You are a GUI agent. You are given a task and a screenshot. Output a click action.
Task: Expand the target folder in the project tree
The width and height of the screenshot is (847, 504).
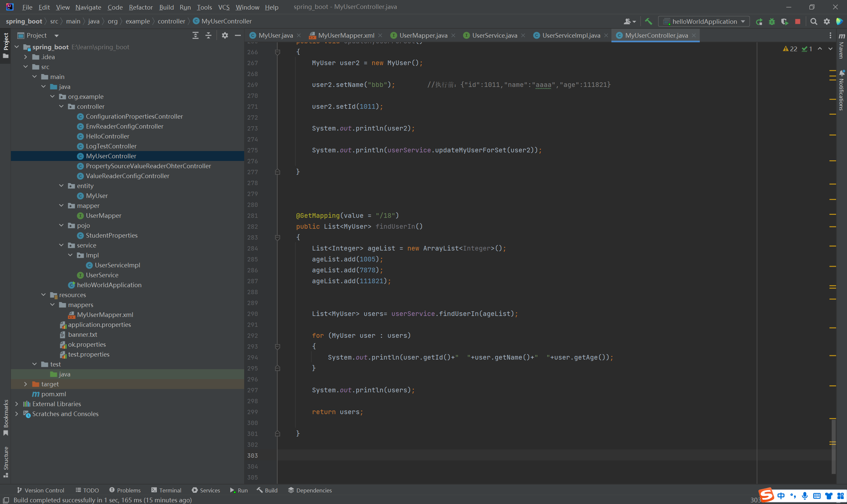coord(25,384)
